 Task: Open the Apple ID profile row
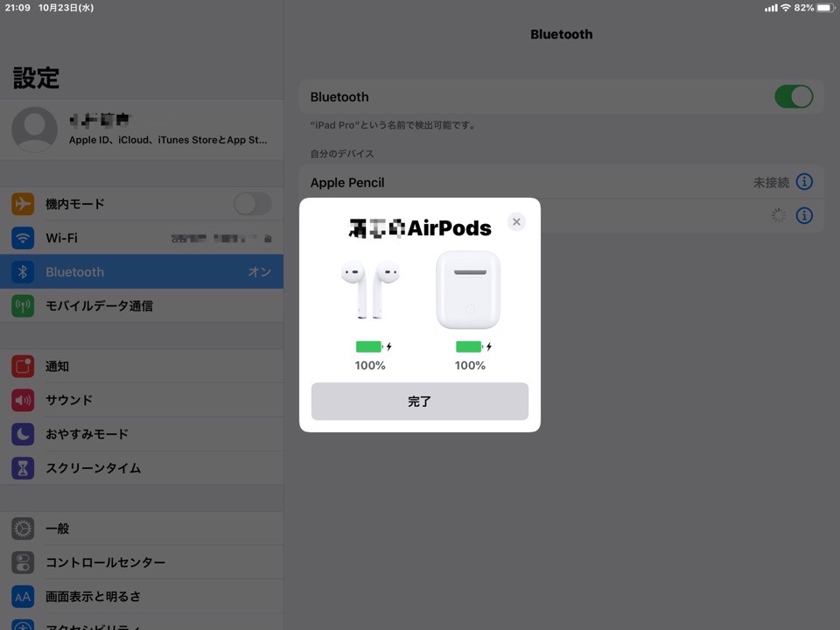(x=142, y=129)
